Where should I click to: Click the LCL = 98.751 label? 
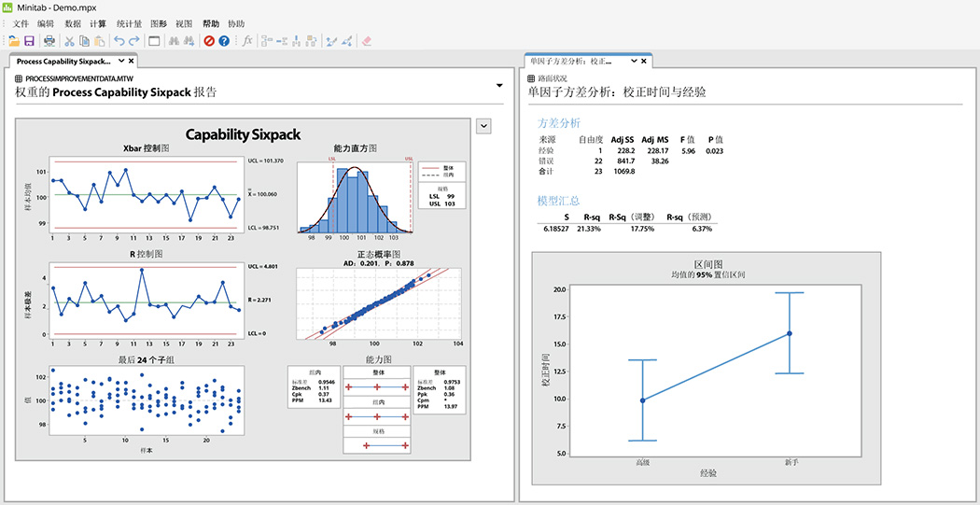(x=264, y=228)
